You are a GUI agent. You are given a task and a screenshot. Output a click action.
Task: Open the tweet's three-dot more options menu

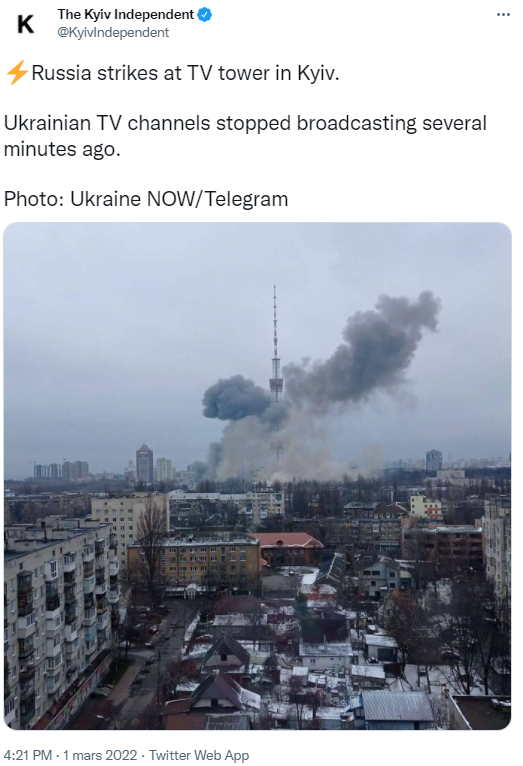[502, 15]
